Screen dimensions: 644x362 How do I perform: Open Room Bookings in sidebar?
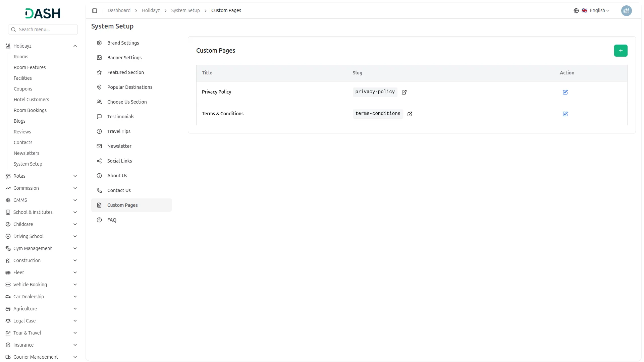click(30, 110)
